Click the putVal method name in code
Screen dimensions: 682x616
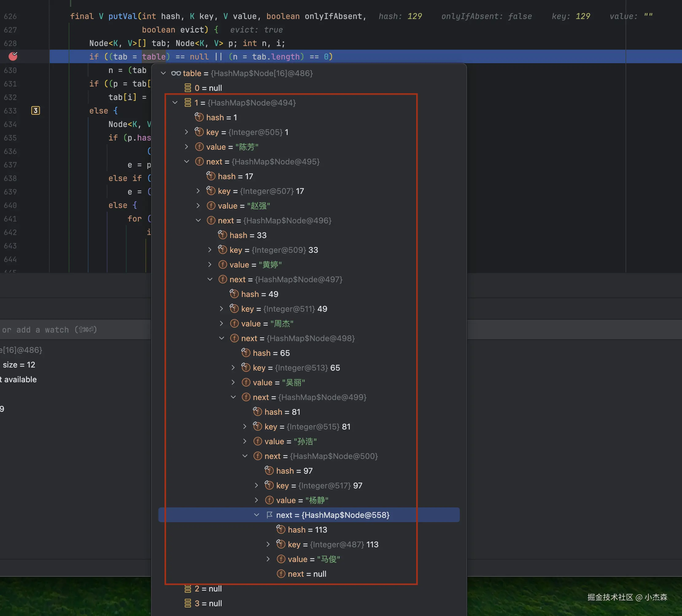122,16
